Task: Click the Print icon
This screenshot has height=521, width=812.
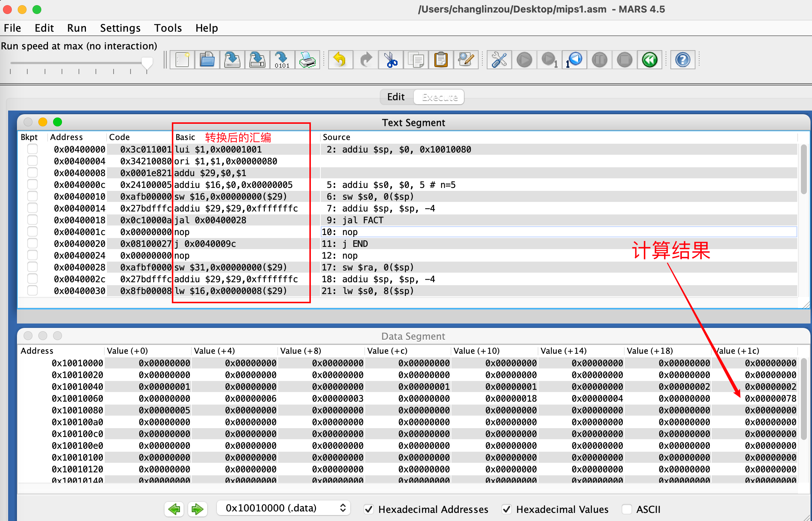Action: [x=307, y=60]
